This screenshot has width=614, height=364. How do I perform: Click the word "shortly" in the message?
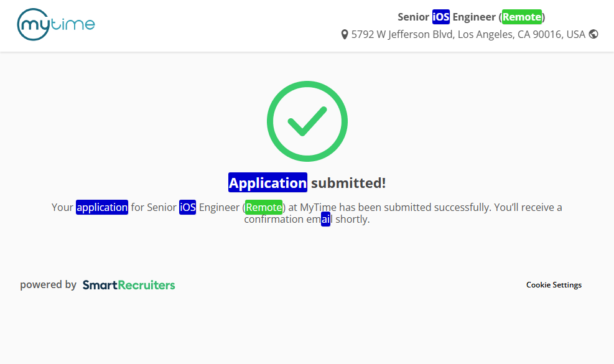pyautogui.click(x=351, y=220)
